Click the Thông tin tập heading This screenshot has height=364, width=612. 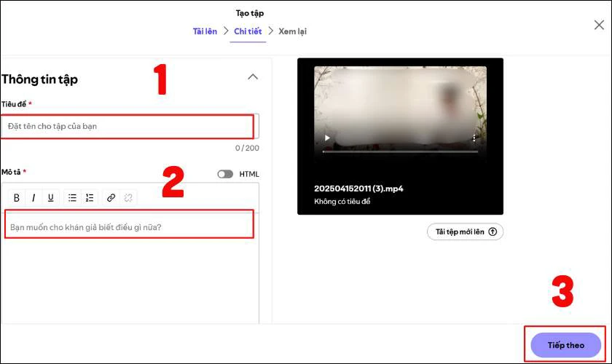pyautogui.click(x=39, y=79)
